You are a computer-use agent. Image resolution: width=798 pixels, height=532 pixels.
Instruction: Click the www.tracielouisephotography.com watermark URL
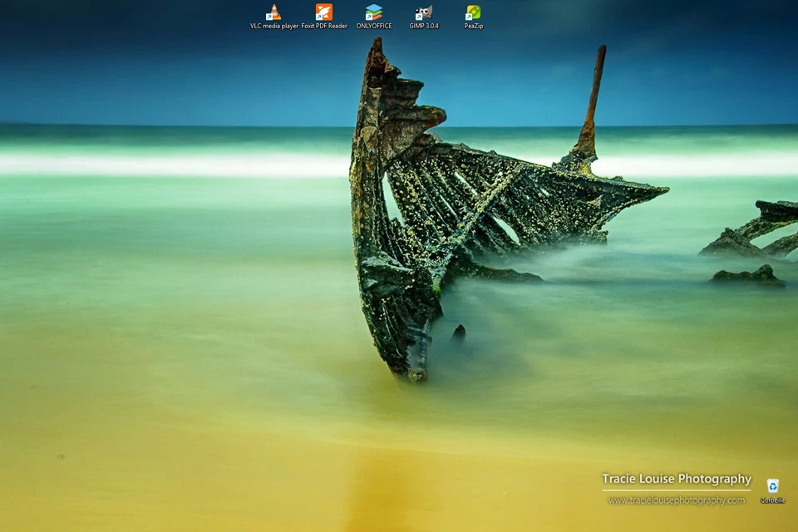click(x=676, y=500)
